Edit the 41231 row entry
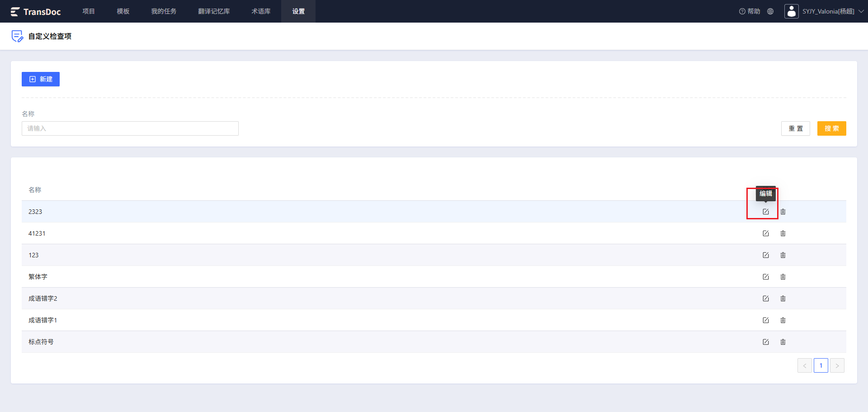This screenshot has height=412, width=868. [x=766, y=233]
